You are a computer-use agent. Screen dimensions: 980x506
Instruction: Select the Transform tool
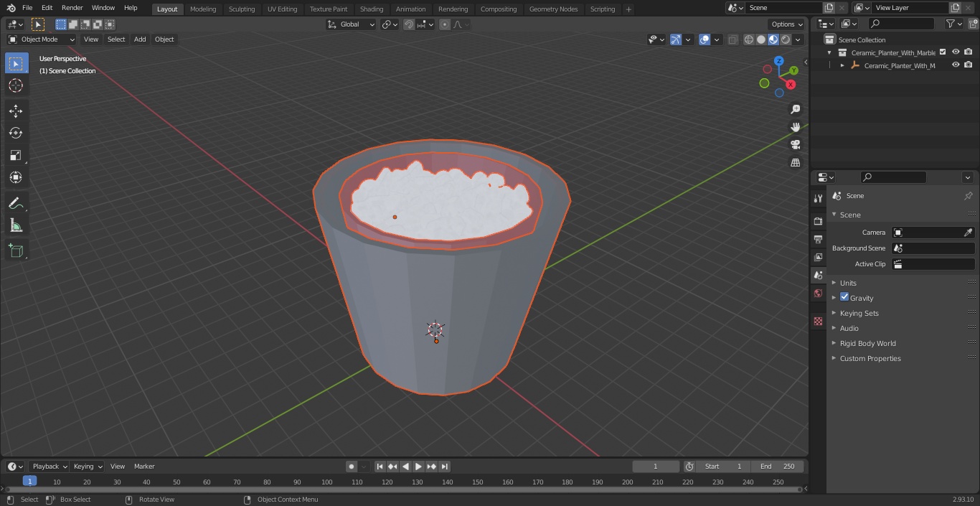tap(16, 177)
